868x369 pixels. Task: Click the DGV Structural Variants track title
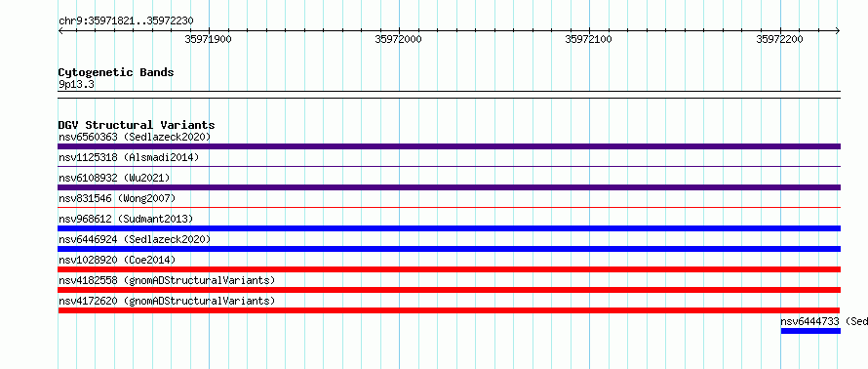137,125
